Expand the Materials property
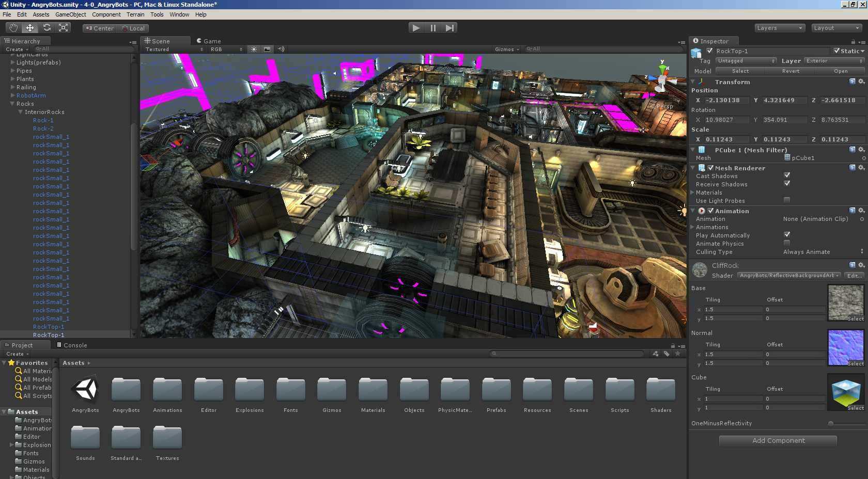The height and width of the screenshot is (479, 868). coord(693,192)
